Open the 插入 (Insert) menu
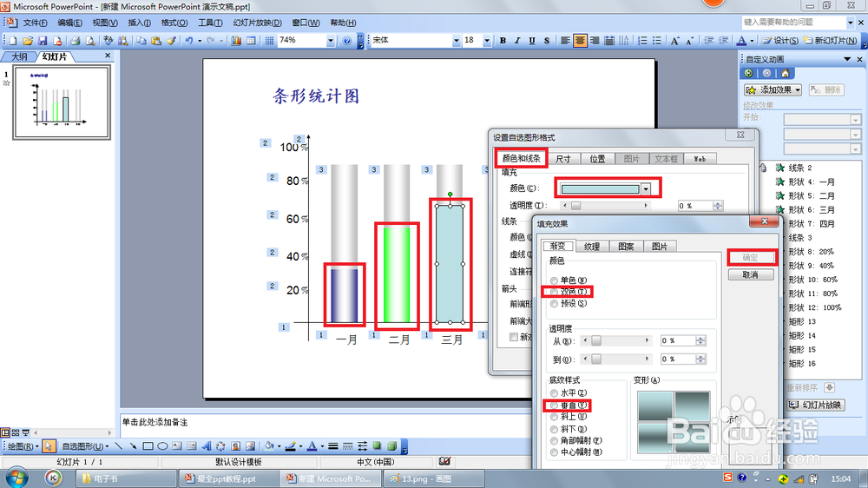The height and width of the screenshot is (488, 868). 139,23
